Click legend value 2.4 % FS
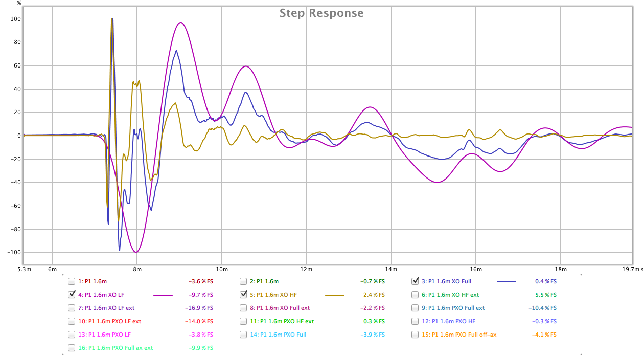This screenshot has height=356, width=644. coord(374,295)
